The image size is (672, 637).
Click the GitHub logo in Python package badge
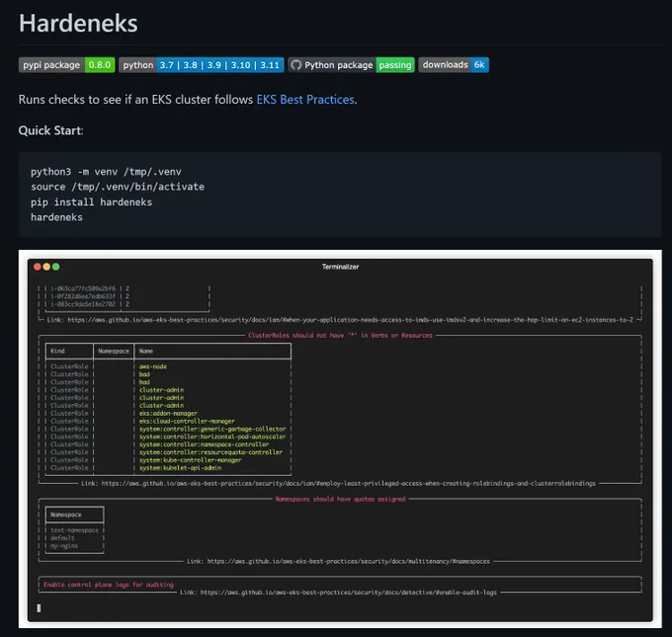click(296, 65)
